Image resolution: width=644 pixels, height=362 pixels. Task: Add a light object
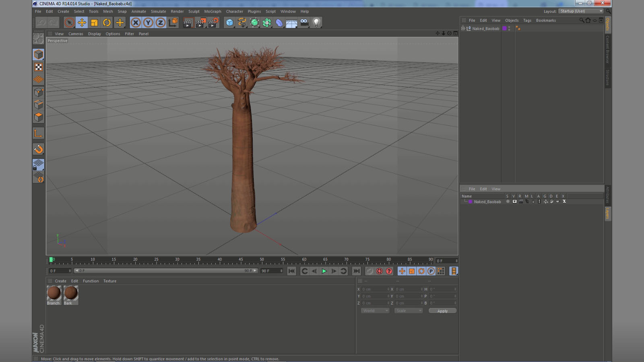tap(317, 23)
